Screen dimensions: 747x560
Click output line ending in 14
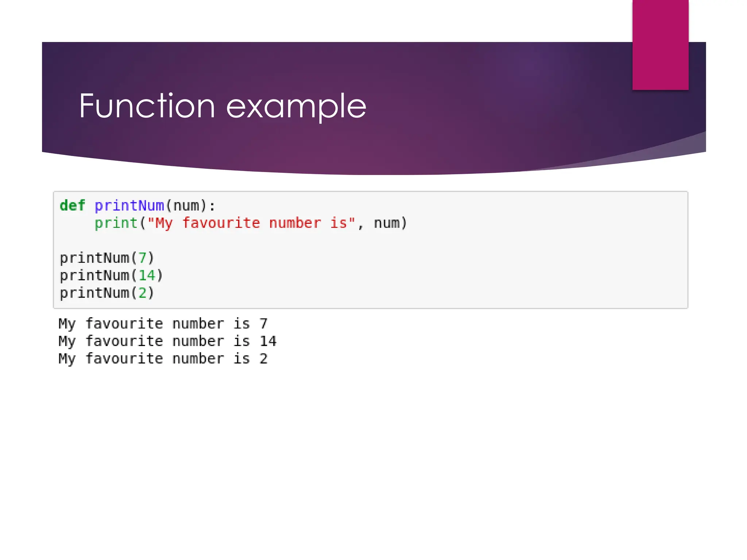click(x=167, y=341)
